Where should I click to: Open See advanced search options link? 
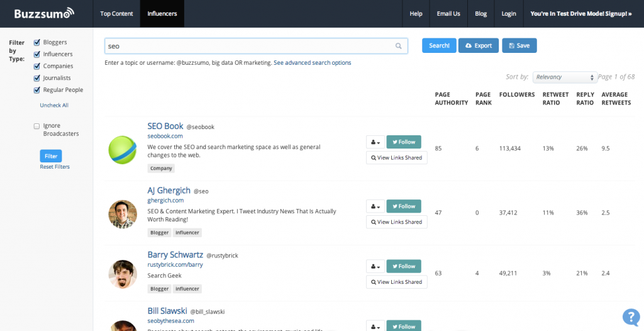coord(312,63)
